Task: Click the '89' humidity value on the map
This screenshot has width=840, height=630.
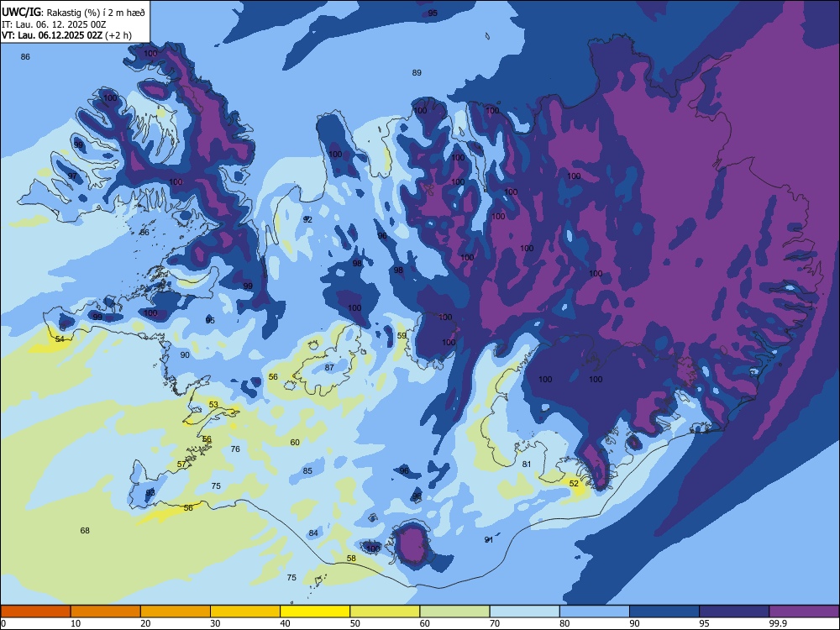Action: coord(417,73)
